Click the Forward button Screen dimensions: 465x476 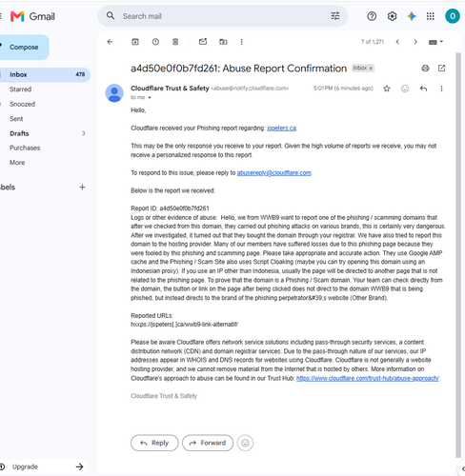(x=208, y=443)
